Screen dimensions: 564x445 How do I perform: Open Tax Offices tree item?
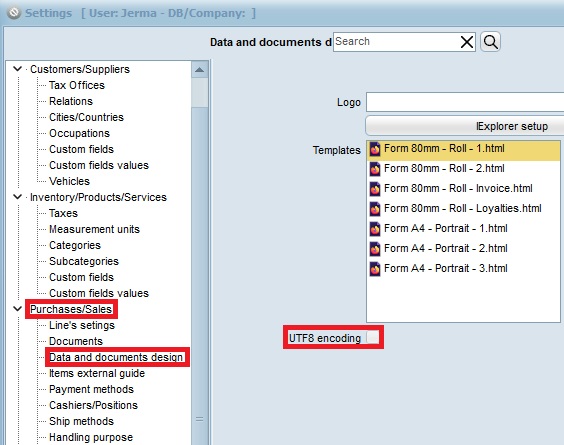click(77, 85)
